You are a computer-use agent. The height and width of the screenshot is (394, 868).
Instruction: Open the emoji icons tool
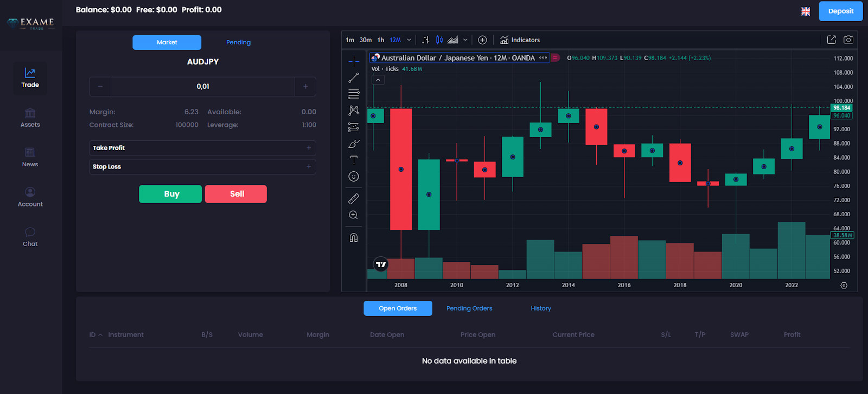click(354, 177)
